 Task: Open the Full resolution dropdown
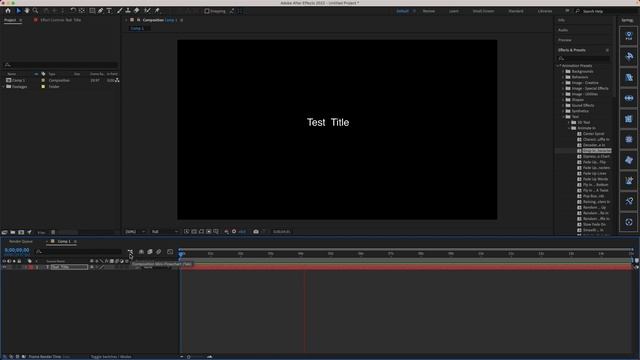pyautogui.click(x=164, y=231)
